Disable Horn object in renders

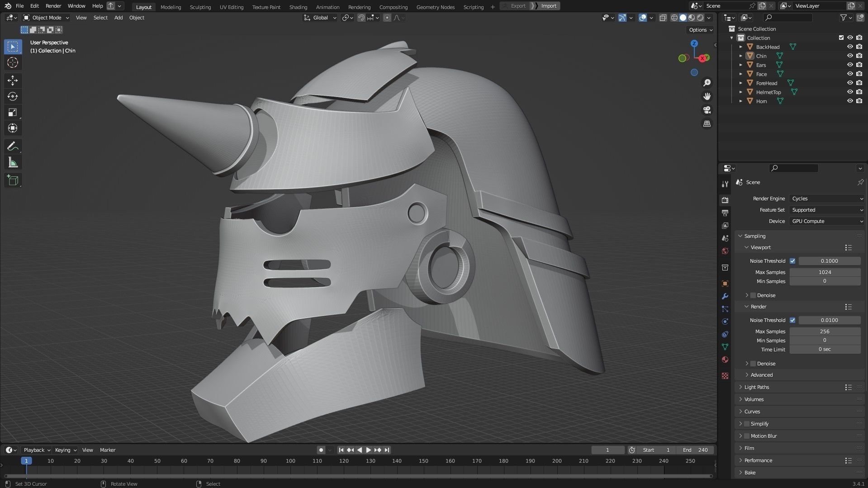click(x=859, y=101)
